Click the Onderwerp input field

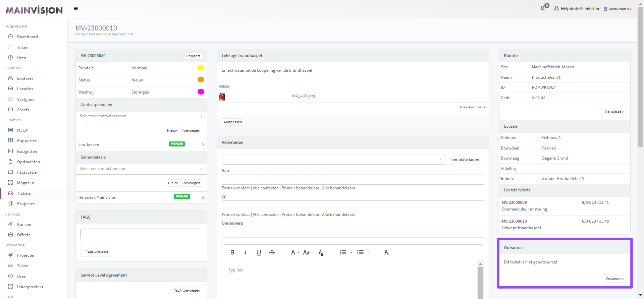[x=353, y=232]
